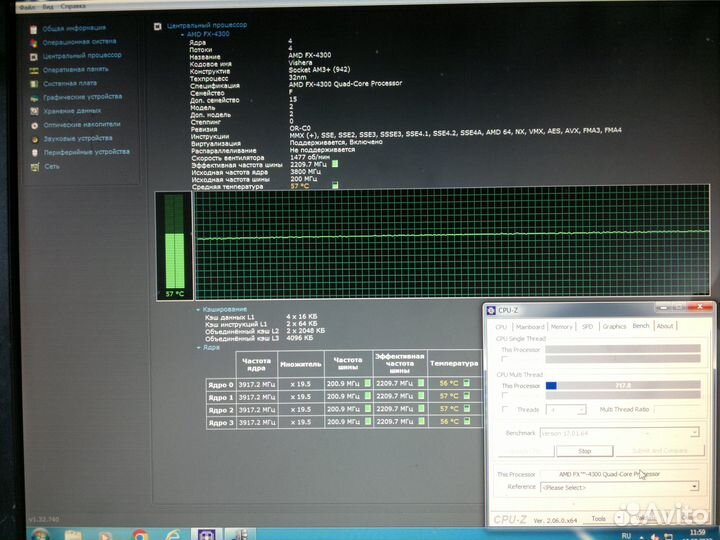The image size is (720, 540).
Task: Click the vertical 57 °C temperature gauge
Action: tap(174, 246)
